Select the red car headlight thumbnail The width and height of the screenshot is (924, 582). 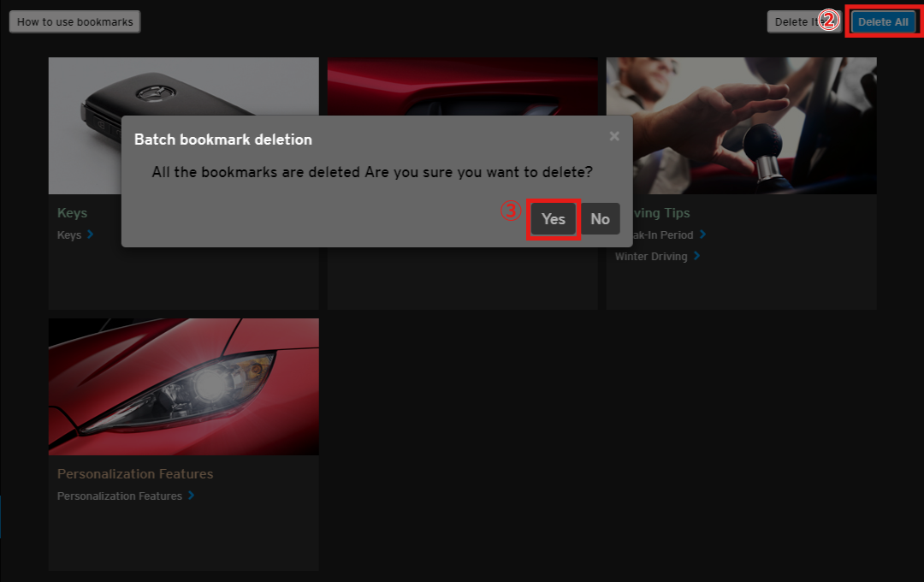[x=183, y=386]
